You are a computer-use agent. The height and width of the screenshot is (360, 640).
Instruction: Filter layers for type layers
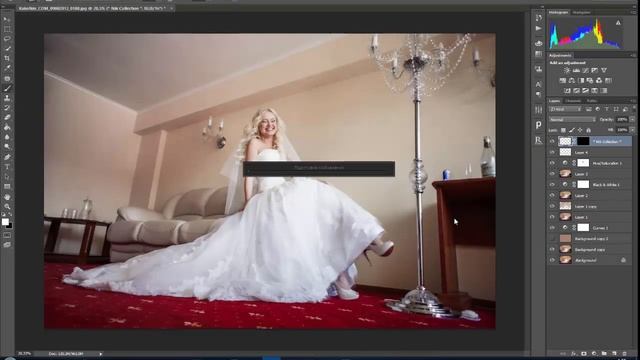coord(607,109)
